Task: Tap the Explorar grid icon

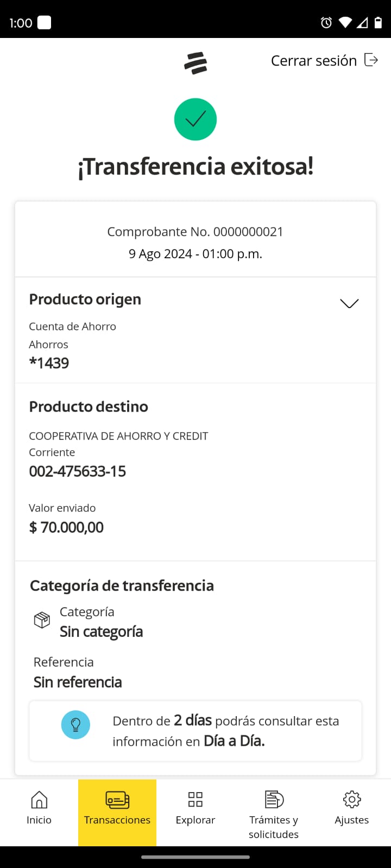Action: click(x=195, y=800)
